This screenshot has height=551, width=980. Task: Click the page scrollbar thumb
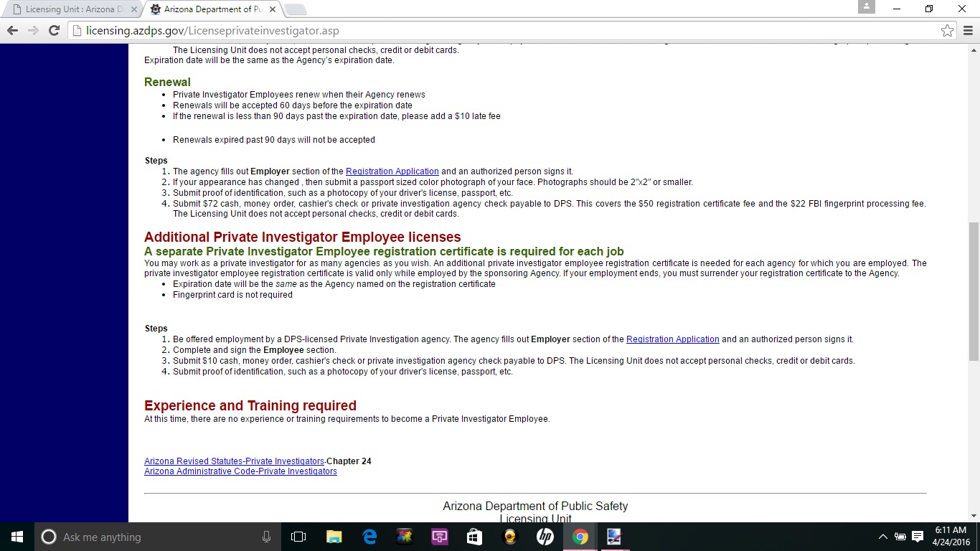pyautogui.click(x=974, y=291)
